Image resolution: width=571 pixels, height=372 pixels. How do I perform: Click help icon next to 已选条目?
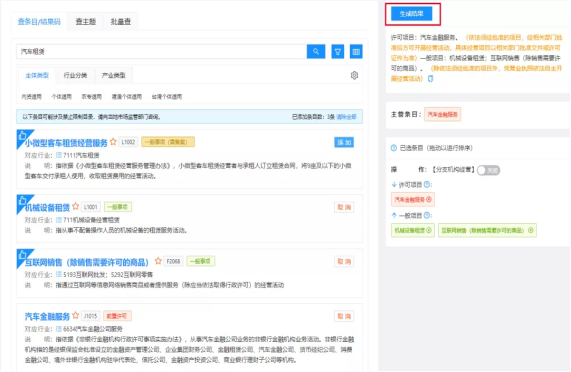(394, 148)
